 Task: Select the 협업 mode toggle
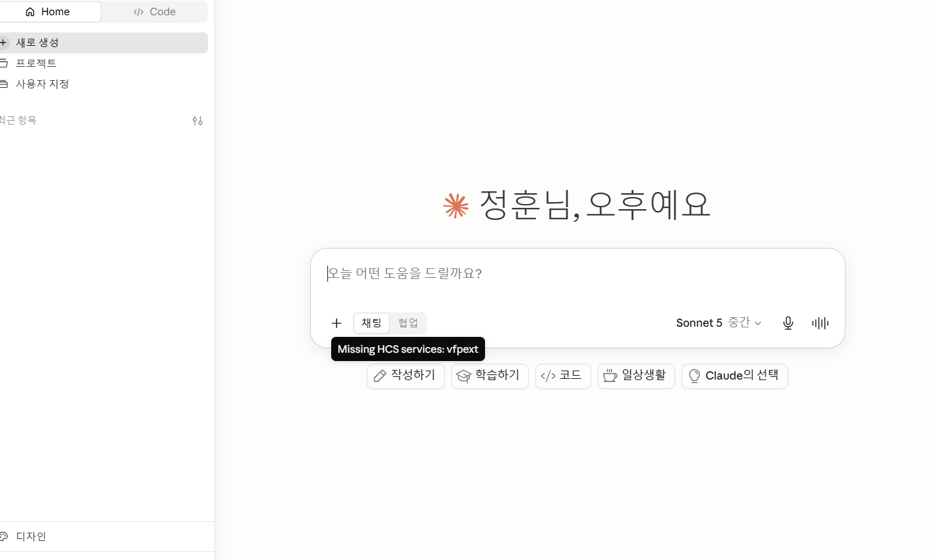(408, 323)
